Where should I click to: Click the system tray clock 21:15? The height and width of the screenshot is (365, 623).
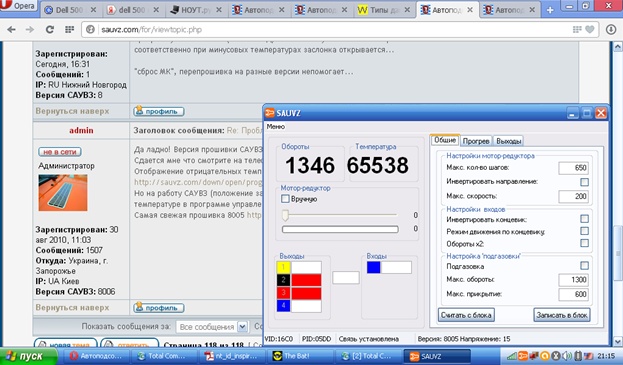(606, 356)
